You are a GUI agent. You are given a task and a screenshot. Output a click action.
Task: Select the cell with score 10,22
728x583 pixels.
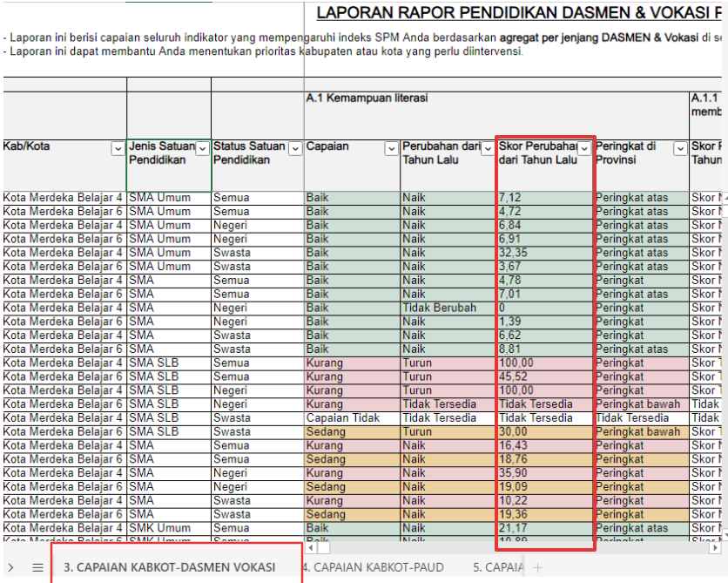[545, 501]
